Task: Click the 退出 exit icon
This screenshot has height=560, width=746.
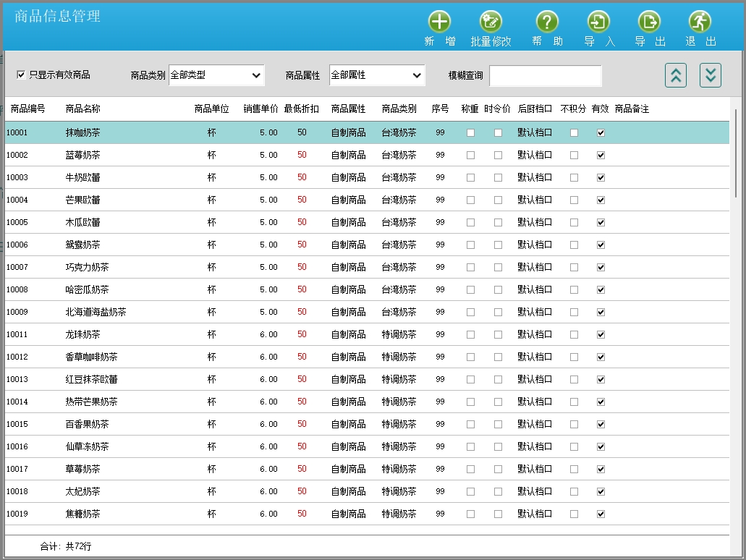Action: pyautogui.click(x=700, y=22)
